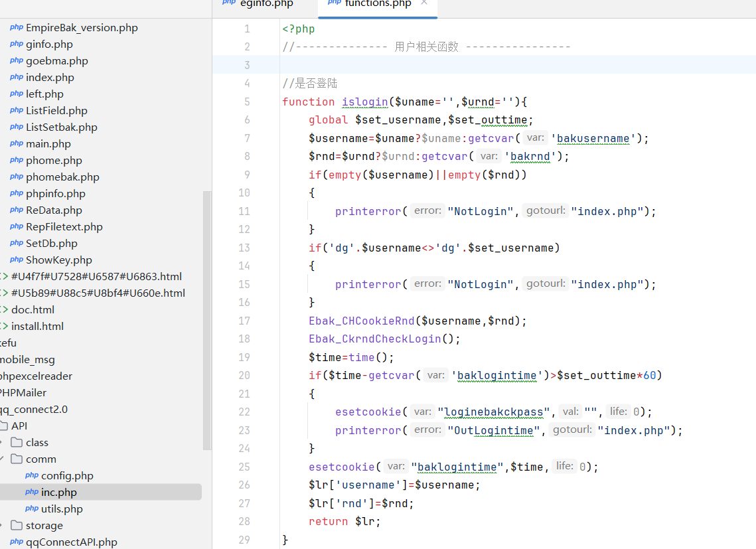This screenshot has height=549, width=756.
Task: Switch to the eginfo.php tab
Action: coord(266,4)
